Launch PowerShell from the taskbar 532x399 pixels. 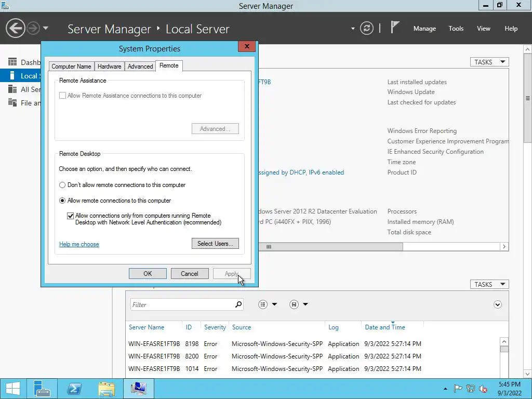pyautogui.click(x=74, y=389)
